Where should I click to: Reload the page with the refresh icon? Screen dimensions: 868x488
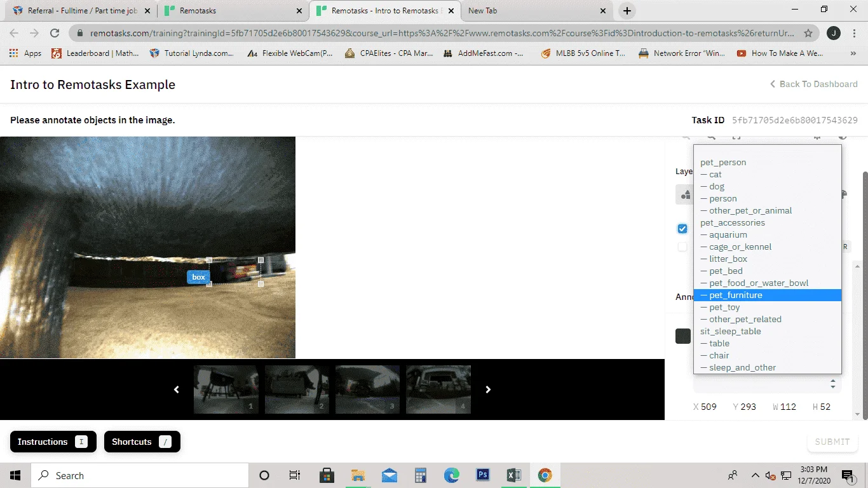pyautogui.click(x=55, y=33)
